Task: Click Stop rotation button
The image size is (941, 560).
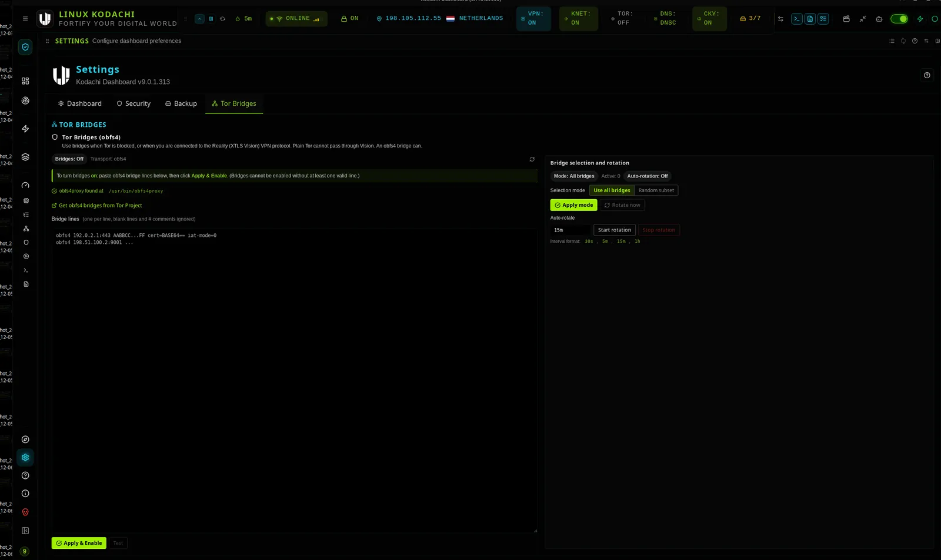Action: (x=659, y=230)
